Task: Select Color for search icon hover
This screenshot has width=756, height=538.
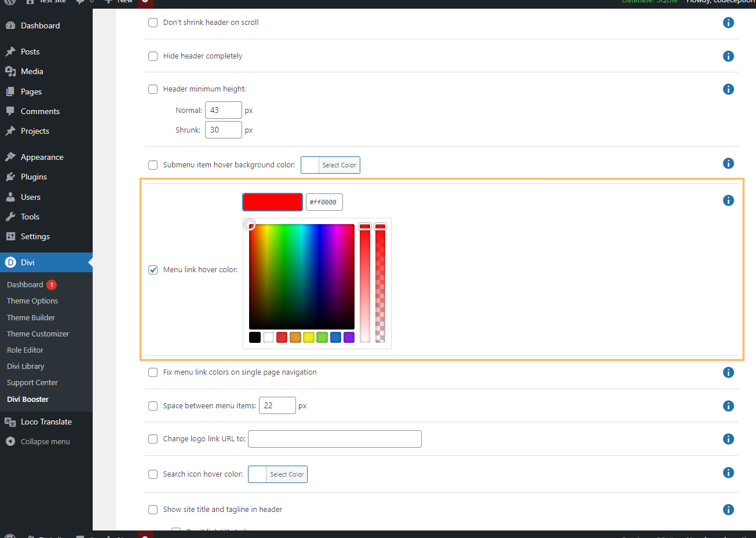Action: tap(277, 474)
